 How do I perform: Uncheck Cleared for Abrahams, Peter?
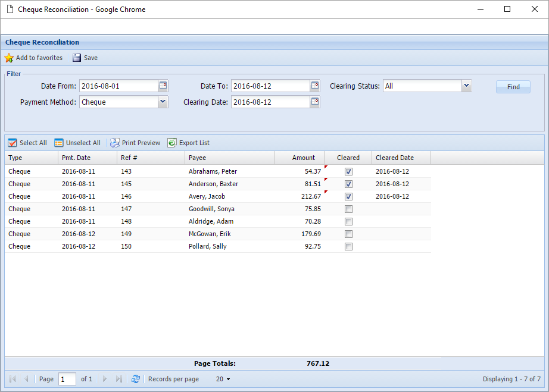[348, 171]
